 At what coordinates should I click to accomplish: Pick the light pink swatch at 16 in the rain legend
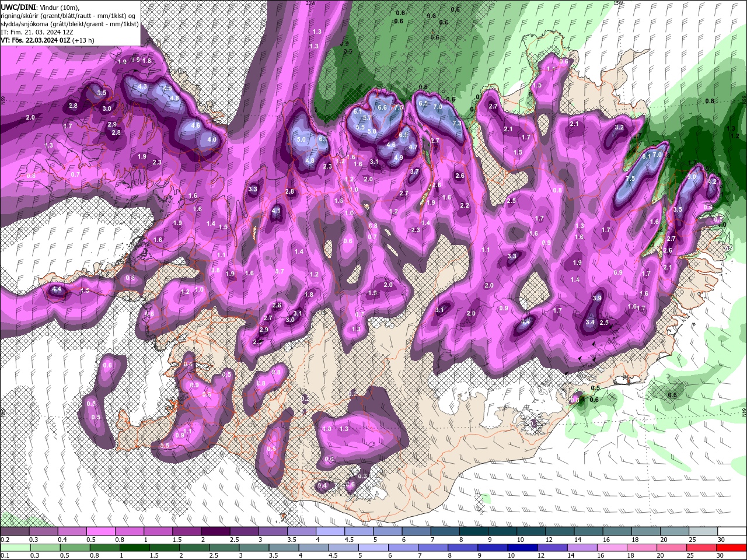(x=612, y=548)
